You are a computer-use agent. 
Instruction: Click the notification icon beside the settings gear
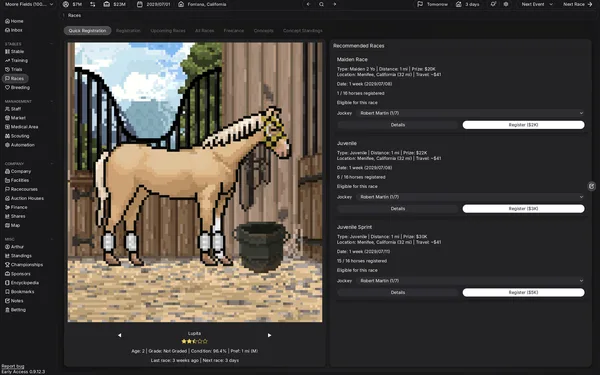pyautogui.click(x=493, y=4)
